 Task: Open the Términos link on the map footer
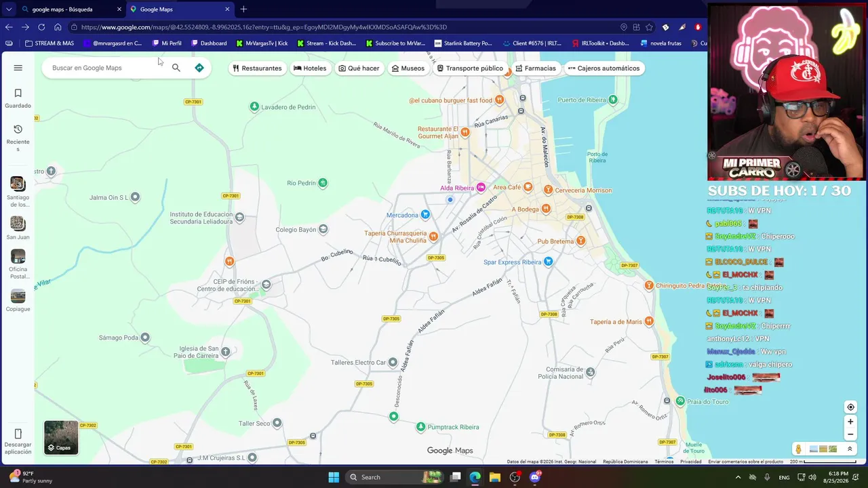(664, 462)
